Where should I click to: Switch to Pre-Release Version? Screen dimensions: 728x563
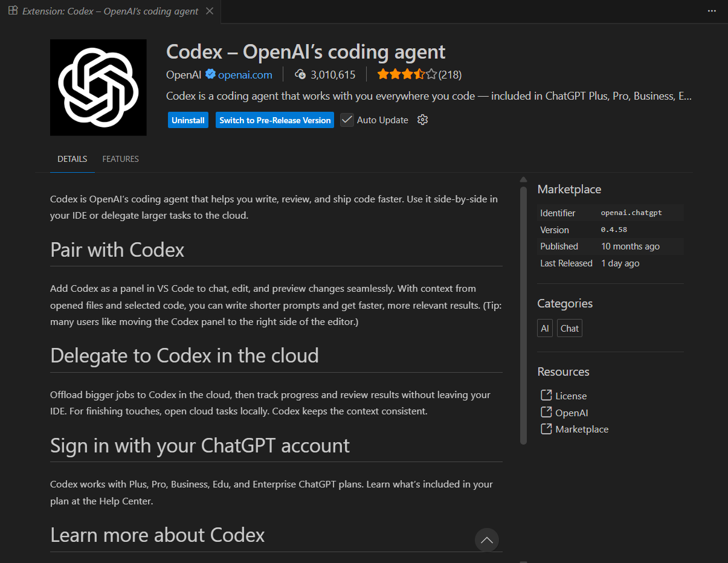275,120
